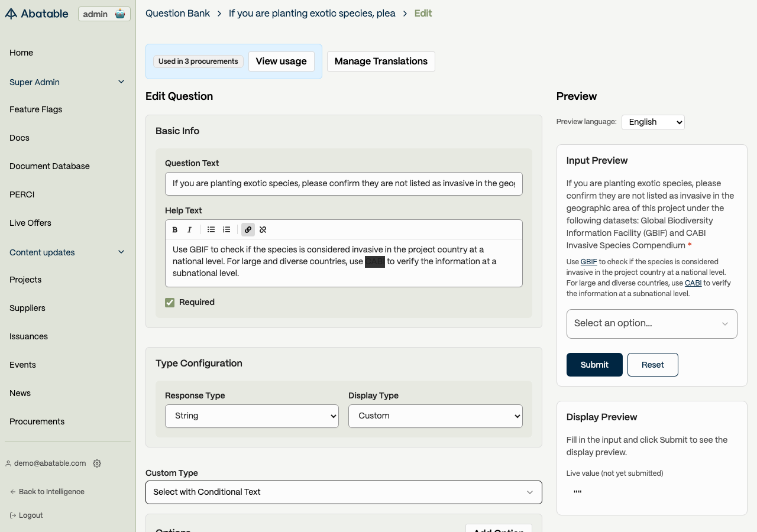Viewport: 757px width, 532px height.
Task: Follow the GBIF link in preview
Action: 588,262
